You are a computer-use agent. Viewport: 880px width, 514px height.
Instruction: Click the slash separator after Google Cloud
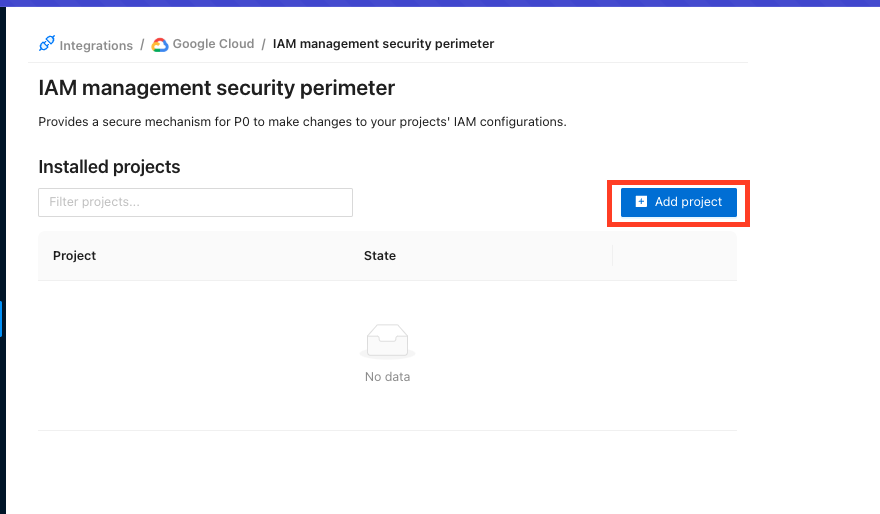point(264,44)
